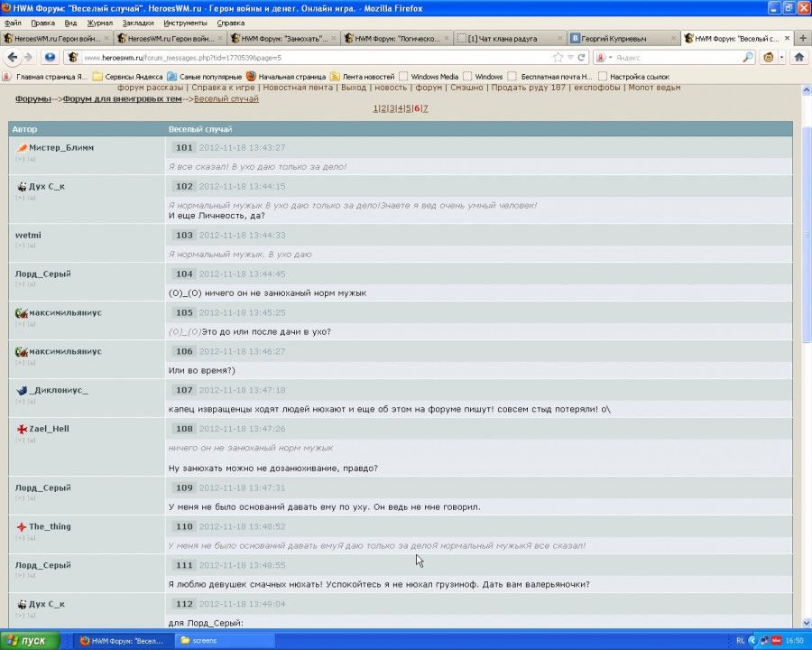Viewport: 812px width, 650px height.
Task: Reload the page with the refresh icon
Action: tap(582, 57)
